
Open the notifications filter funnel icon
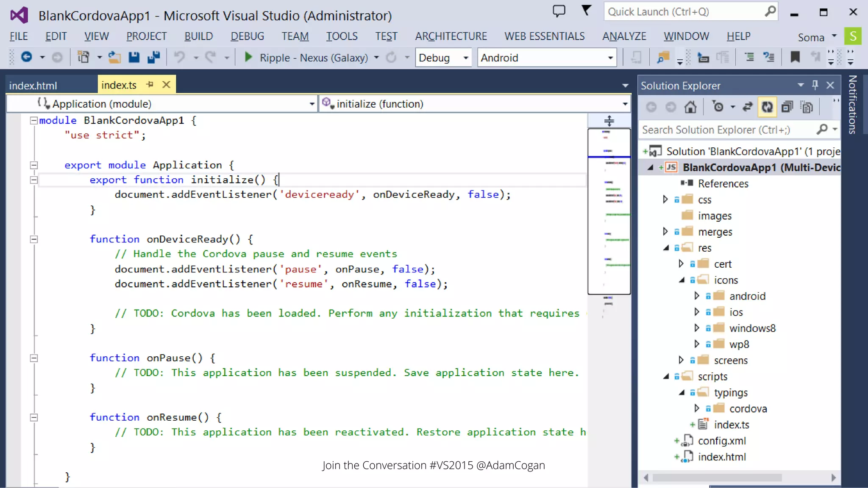587,10
